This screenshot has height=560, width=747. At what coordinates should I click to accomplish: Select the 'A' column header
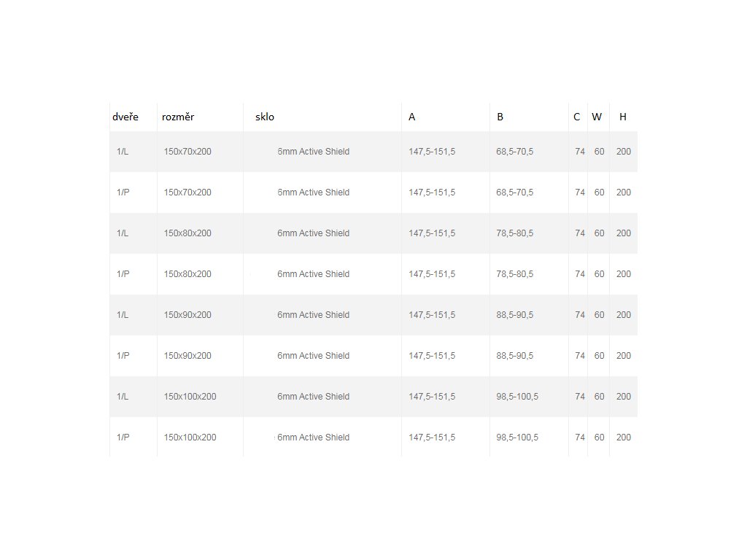pos(412,117)
